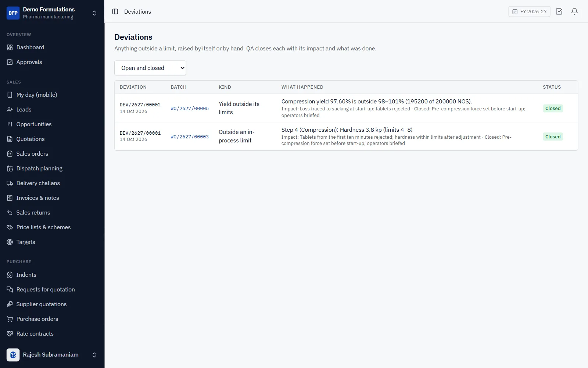The image size is (588, 368).
Task: Click the Opportunities icon
Action: 10,124
